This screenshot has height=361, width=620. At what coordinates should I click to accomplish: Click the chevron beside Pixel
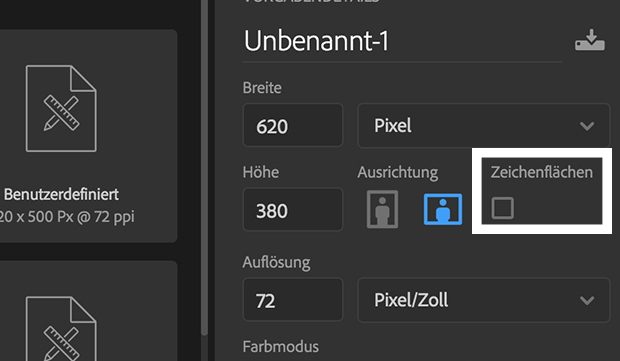tap(587, 126)
